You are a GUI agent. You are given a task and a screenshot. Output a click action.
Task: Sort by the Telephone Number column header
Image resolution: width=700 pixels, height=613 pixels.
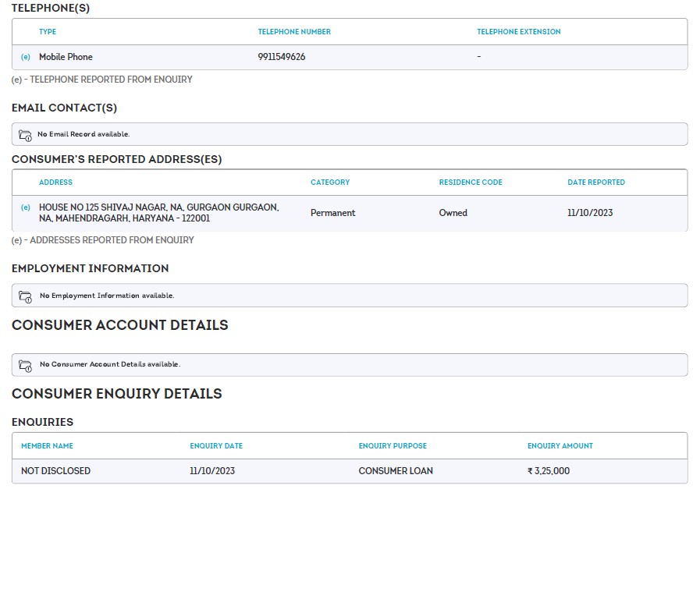[x=294, y=32]
